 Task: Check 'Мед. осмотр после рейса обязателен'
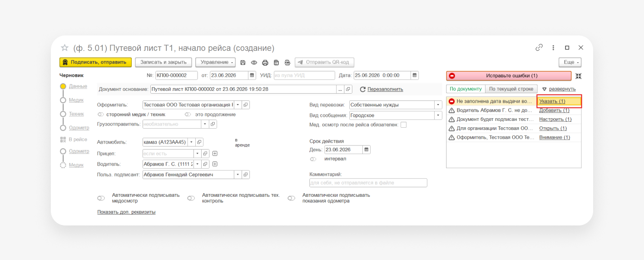coord(403,125)
